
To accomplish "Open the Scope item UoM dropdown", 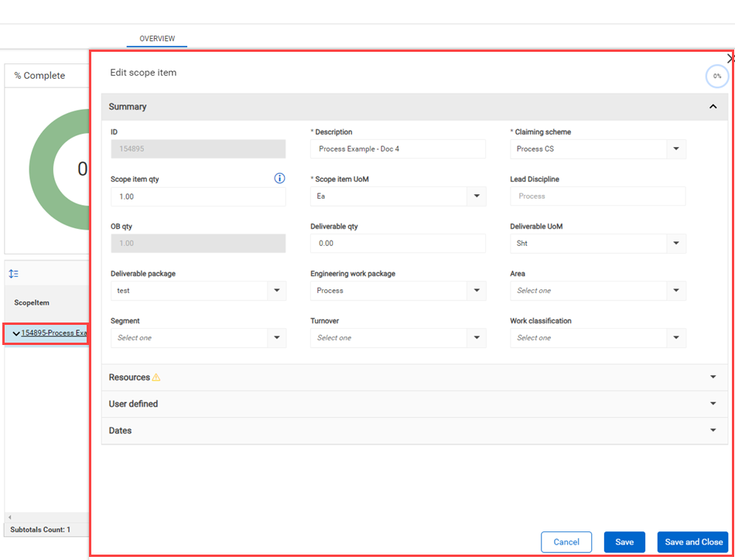I will click(x=477, y=196).
